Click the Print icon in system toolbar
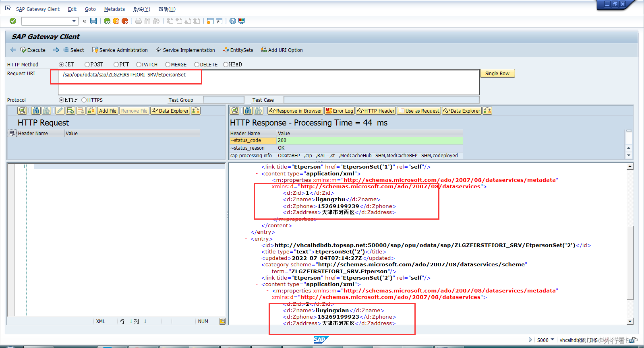The width and height of the screenshot is (644, 348). pos(139,21)
